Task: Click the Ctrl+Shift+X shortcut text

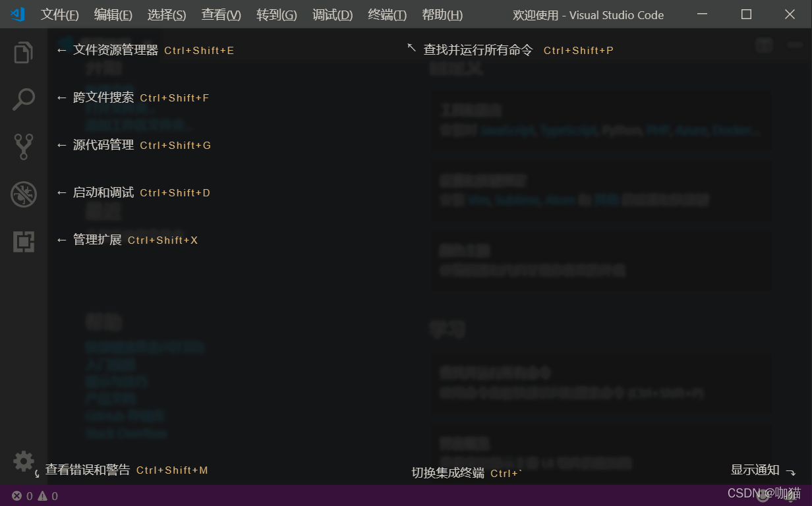Action: coord(163,240)
